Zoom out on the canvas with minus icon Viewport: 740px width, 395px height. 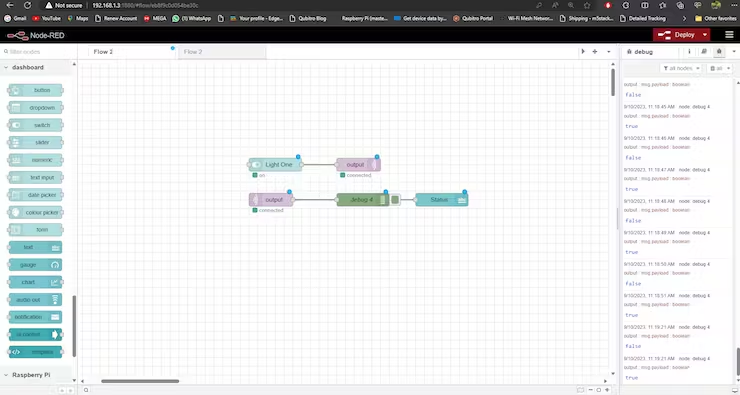[x=590, y=390]
